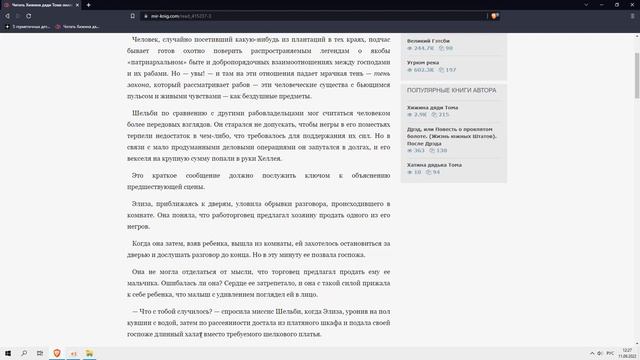640x360 pixels.
Task: Select the active browser tab
Action: click(41, 5)
